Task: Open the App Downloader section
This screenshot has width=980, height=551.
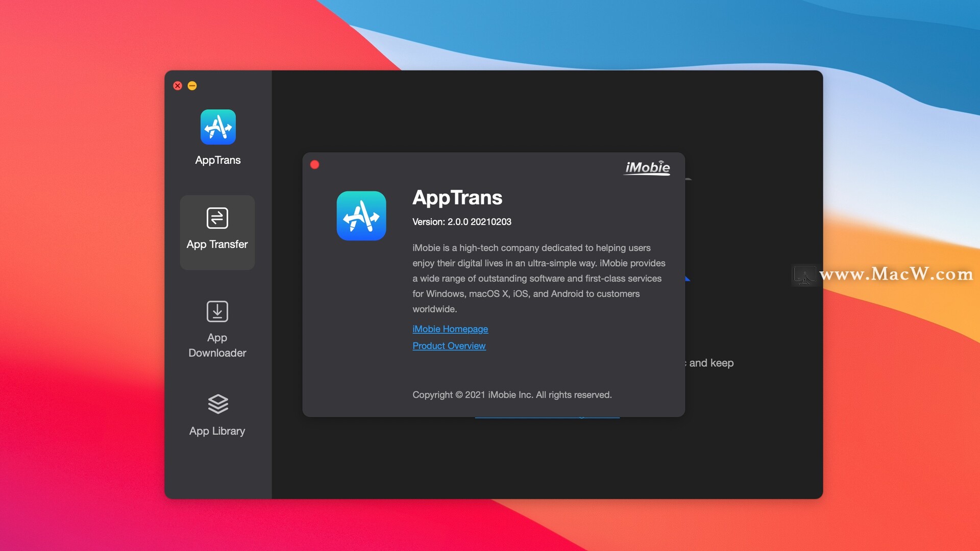Action: [x=217, y=329]
